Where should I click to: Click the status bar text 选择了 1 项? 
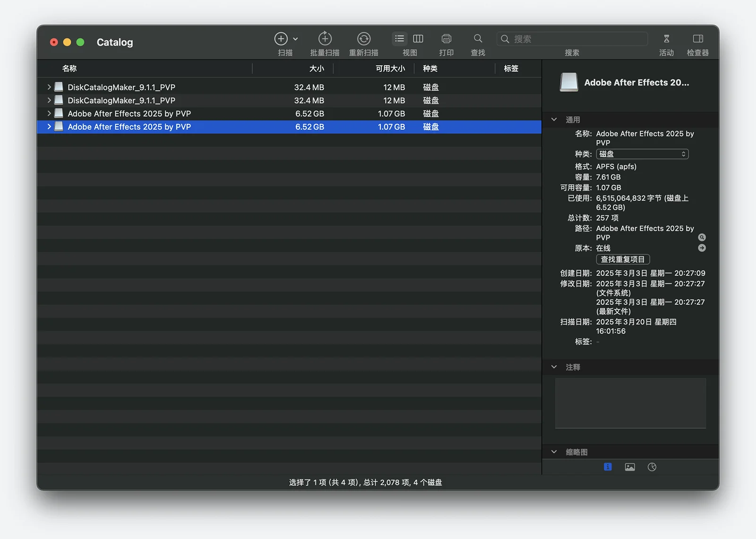308,482
